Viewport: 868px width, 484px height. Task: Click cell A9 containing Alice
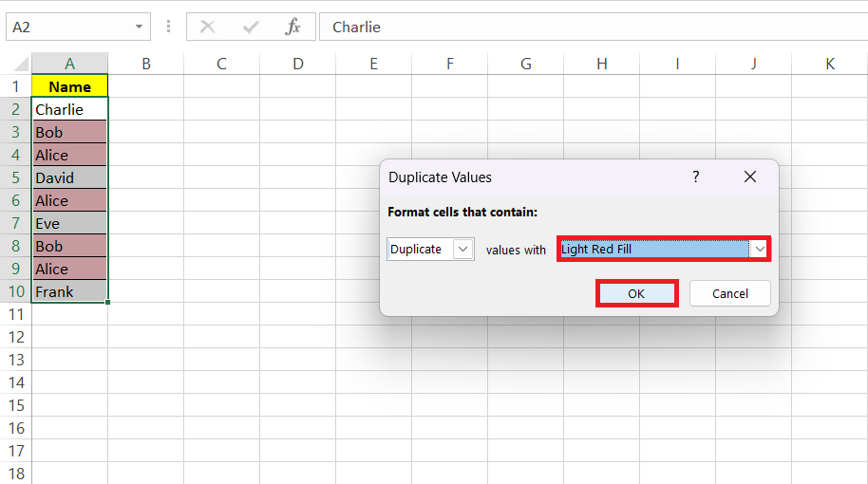tap(69, 269)
